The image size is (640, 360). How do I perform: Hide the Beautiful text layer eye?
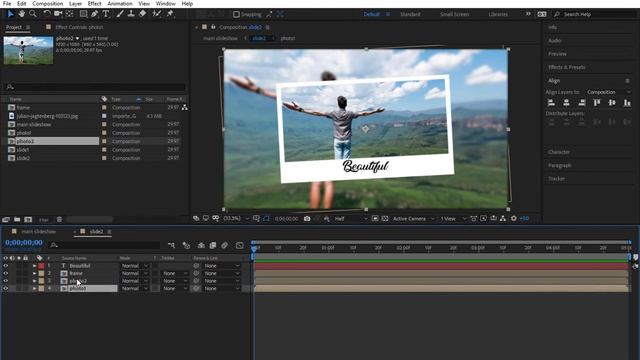(x=6, y=266)
